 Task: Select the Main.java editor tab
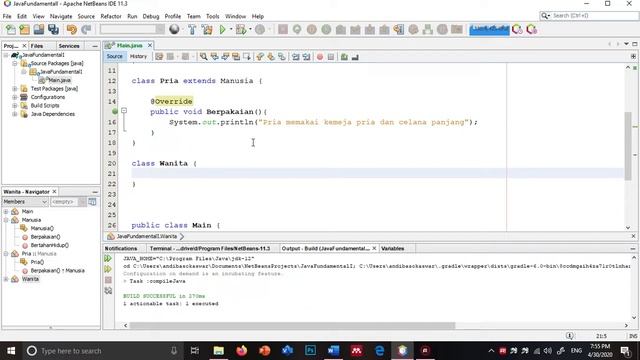[x=129, y=45]
